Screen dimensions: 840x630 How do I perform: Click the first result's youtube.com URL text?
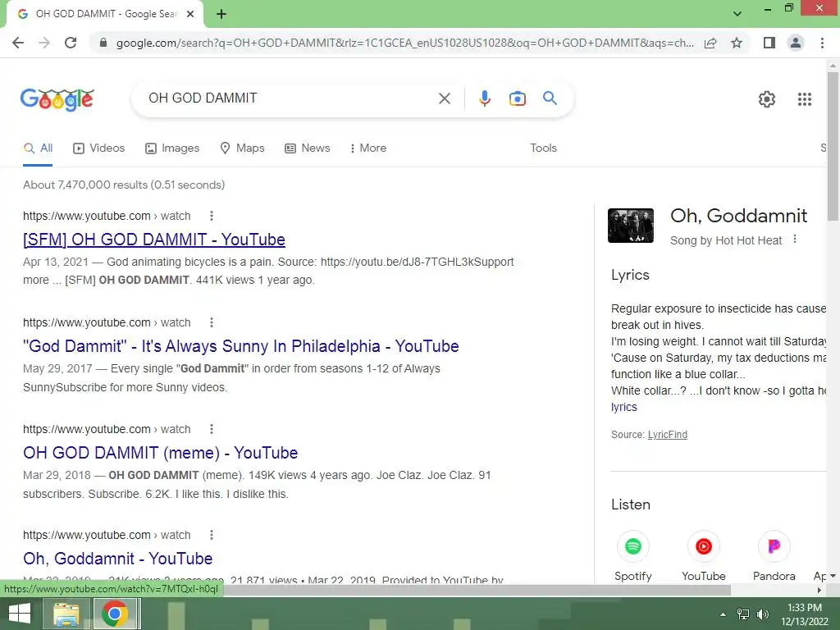pos(107,216)
